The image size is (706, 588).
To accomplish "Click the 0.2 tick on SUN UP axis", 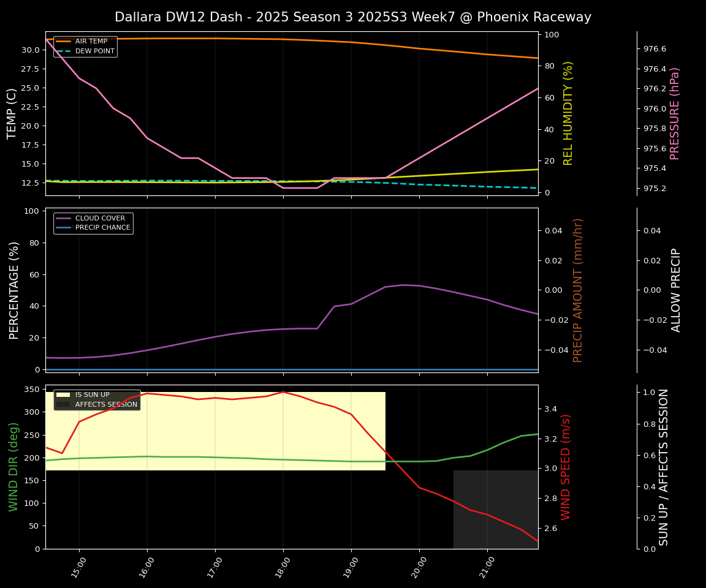I will pyautogui.click(x=649, y=518).
